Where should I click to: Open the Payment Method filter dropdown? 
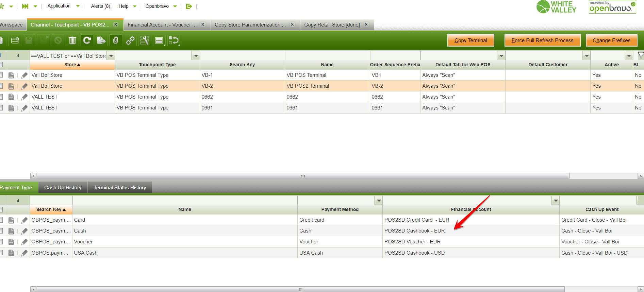(x=379, y=201)
